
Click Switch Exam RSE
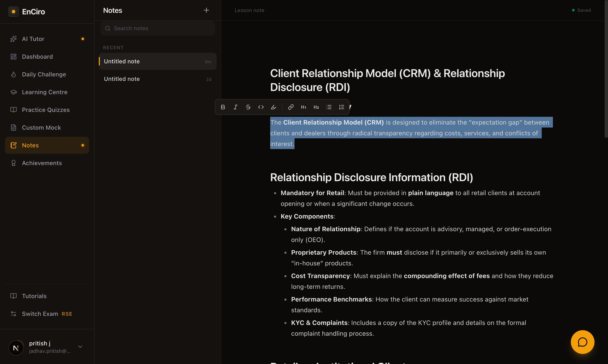tap(47, 314)
